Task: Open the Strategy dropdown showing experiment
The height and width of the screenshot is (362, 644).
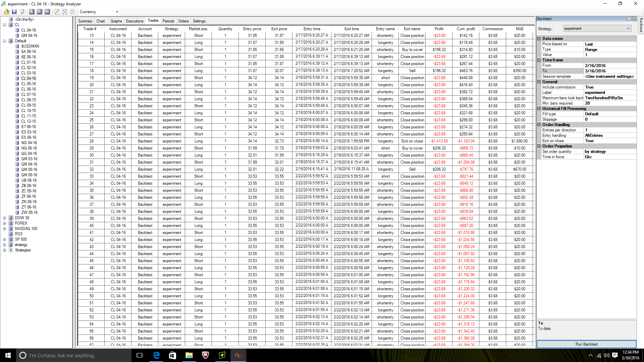Action: (x=597, y=28)
